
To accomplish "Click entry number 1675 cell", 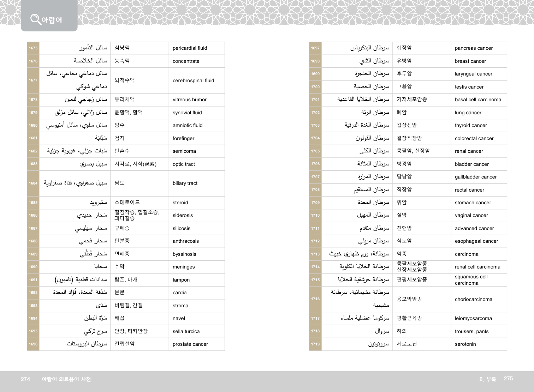I will (33, 48).
